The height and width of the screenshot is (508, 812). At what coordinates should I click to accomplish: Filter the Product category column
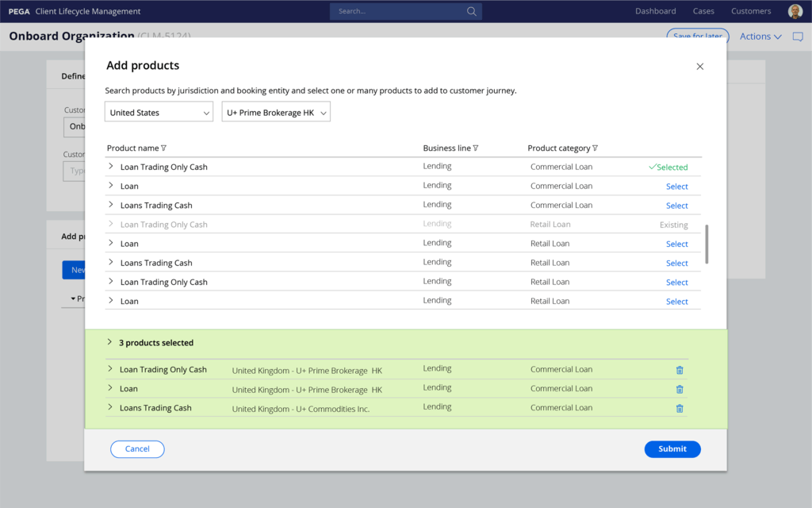(595, 148)
